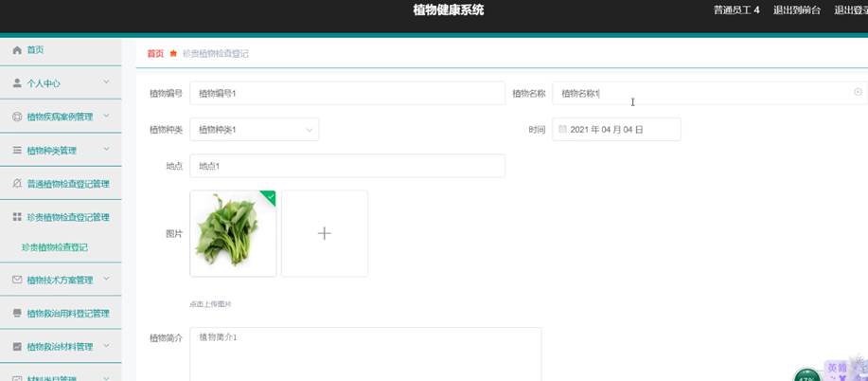The width and height of the screenshot is (868, 381).
Task: Open the 植物种类 dropdown
Action: tap(254, 129)
